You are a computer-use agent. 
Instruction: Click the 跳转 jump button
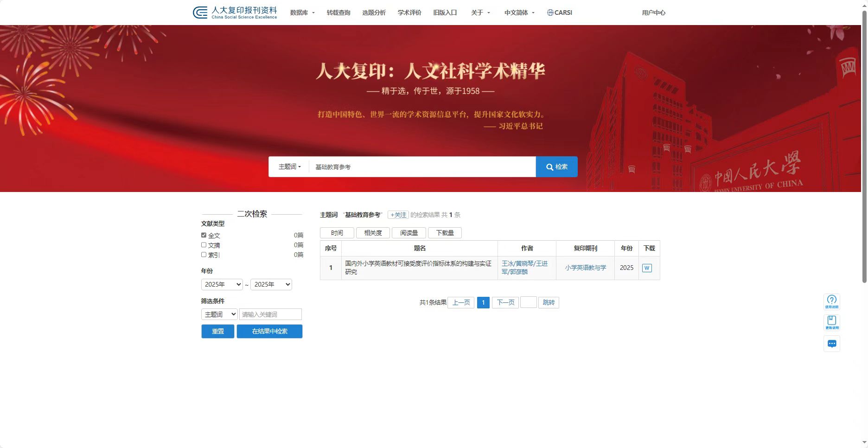pos(549,302)
